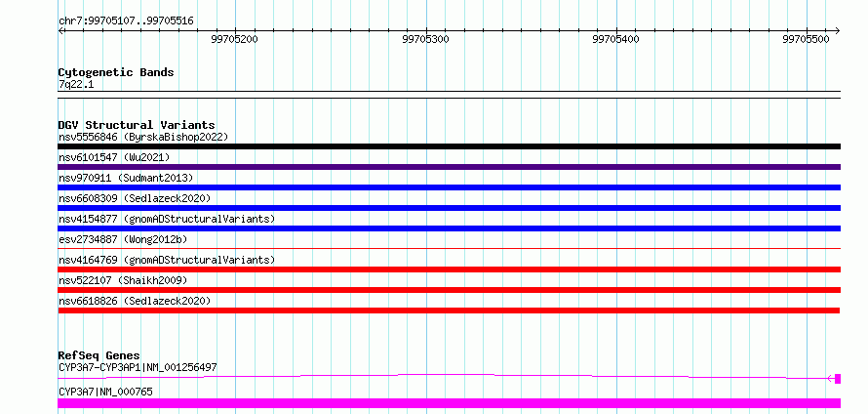Viewport: 868px width, 414px height.
Task: Open the RefSeq Genes track title
Action: click(x=99, y=355)
